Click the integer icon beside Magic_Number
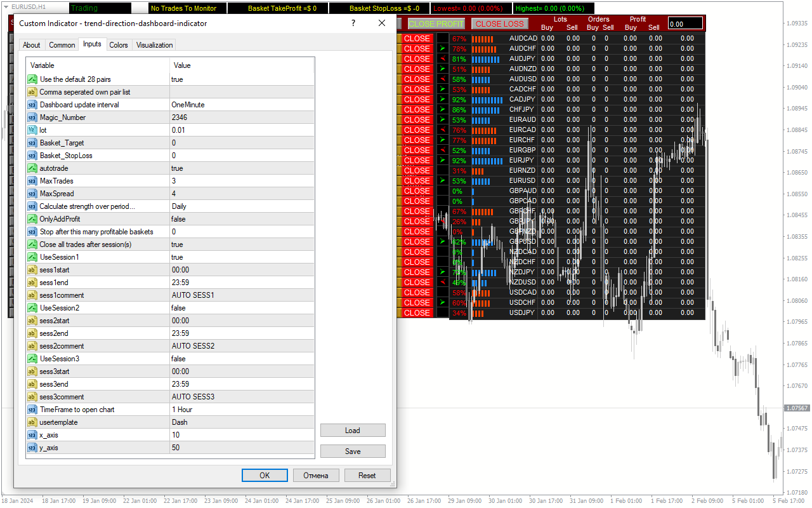This screenshot has height=508, width=812. click(32, 117)
